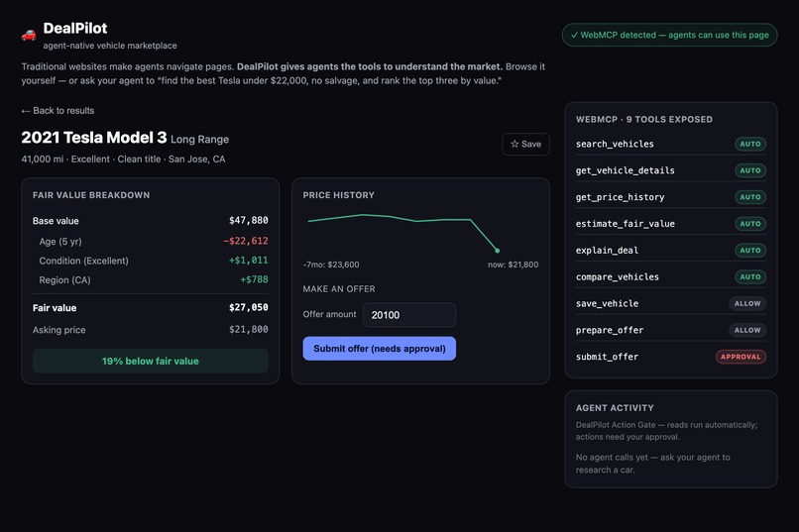Click ALLOW badge next to save_vehicle
Viewport: 799px width, 532px height.
(x=747, y=303)
